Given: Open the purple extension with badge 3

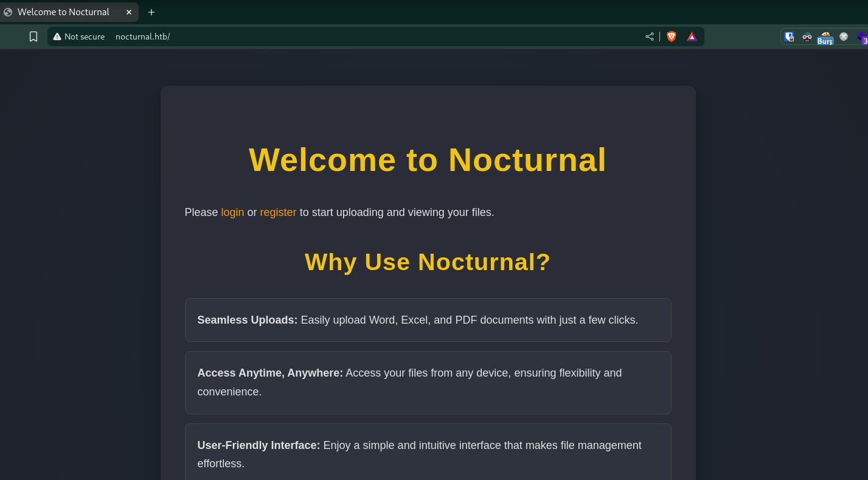Looking at the screenshot, I should pos(863,38).
